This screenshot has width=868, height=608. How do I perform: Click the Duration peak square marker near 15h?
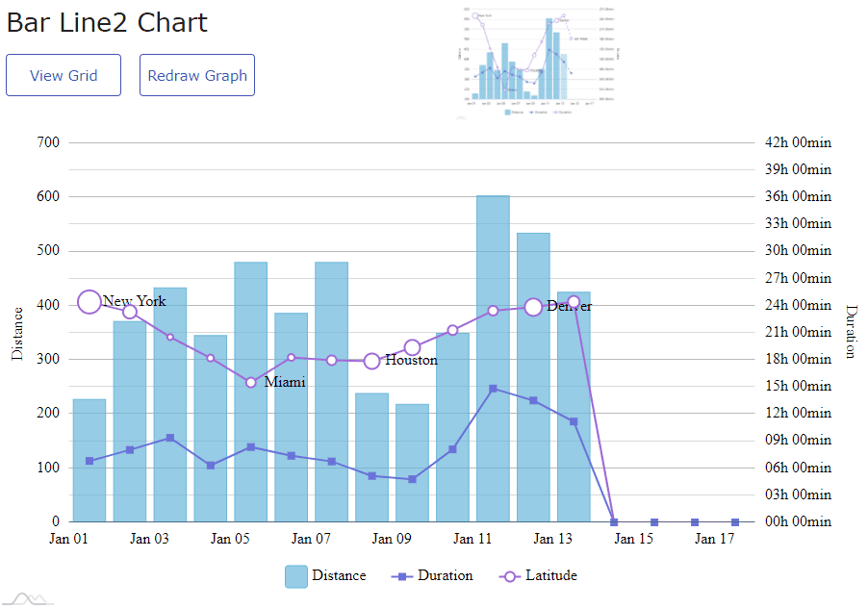point(493,389)
